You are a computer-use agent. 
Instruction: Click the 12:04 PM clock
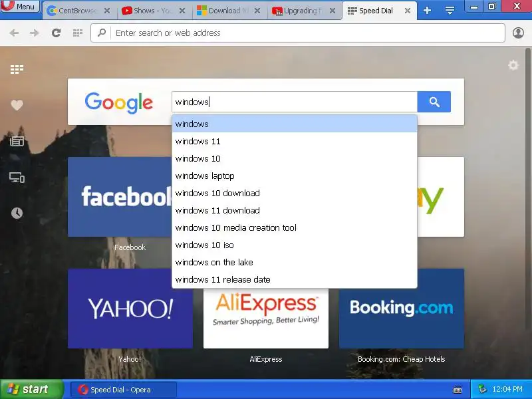click(507, 389)
